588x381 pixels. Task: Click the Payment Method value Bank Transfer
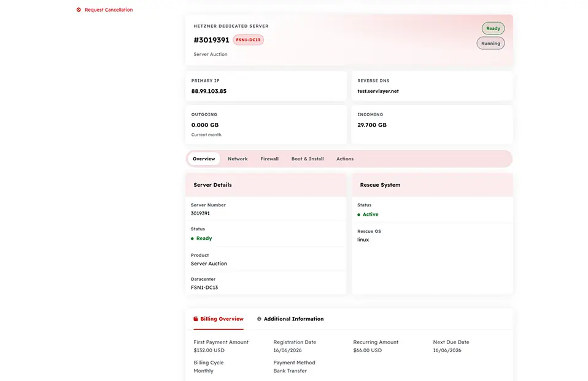click(290, 371)
